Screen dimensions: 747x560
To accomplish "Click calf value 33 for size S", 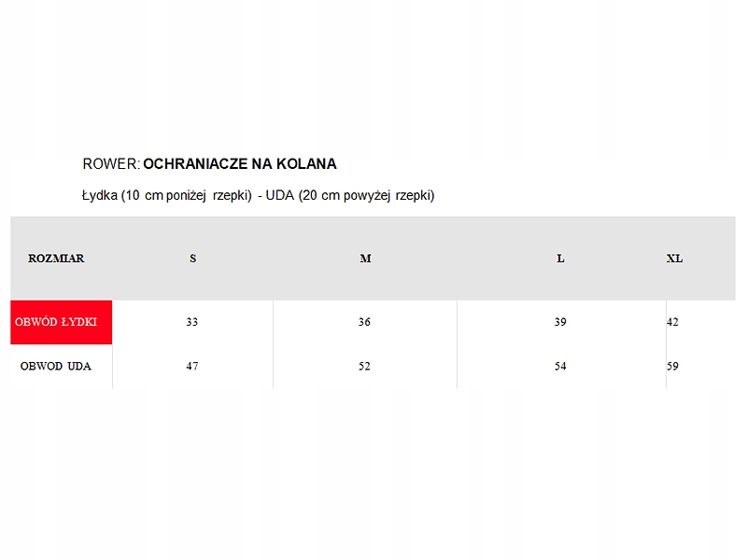I will pos(192,322).
